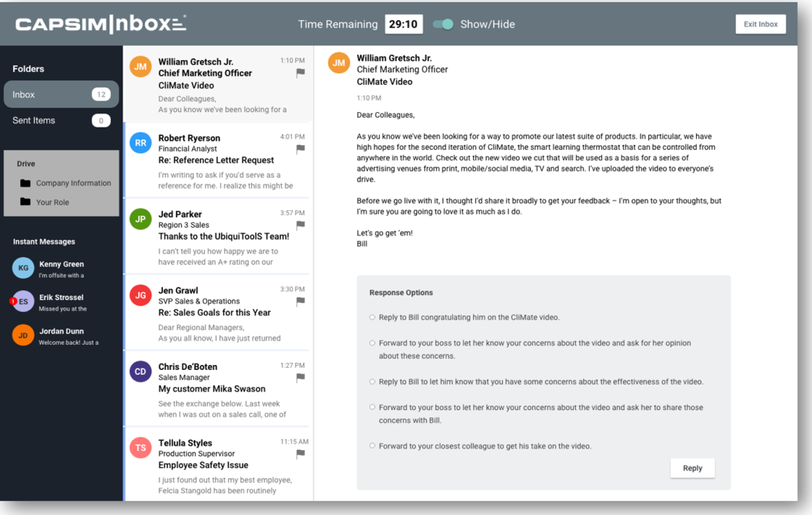The image size is (812, 515).
Task: Click the CD avatar for Chris De'Boten
Action: pyautogui.click(x=141, y=372)
